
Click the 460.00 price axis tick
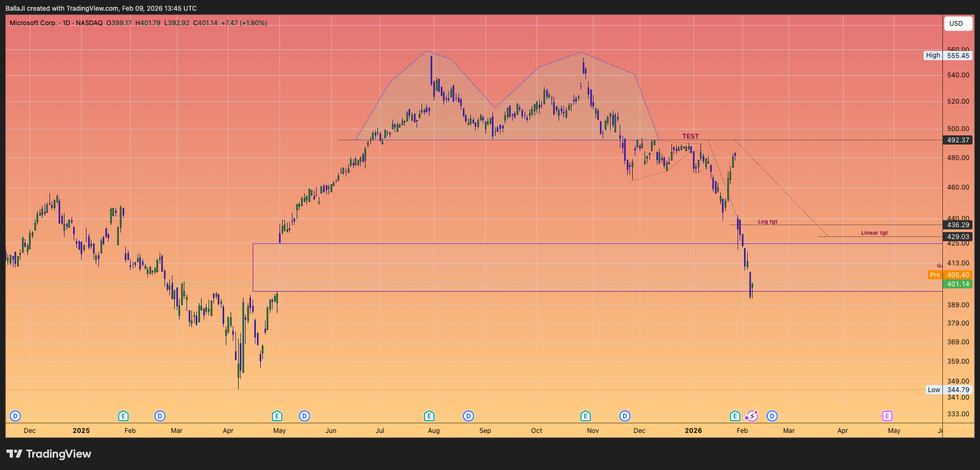[958, 187]
